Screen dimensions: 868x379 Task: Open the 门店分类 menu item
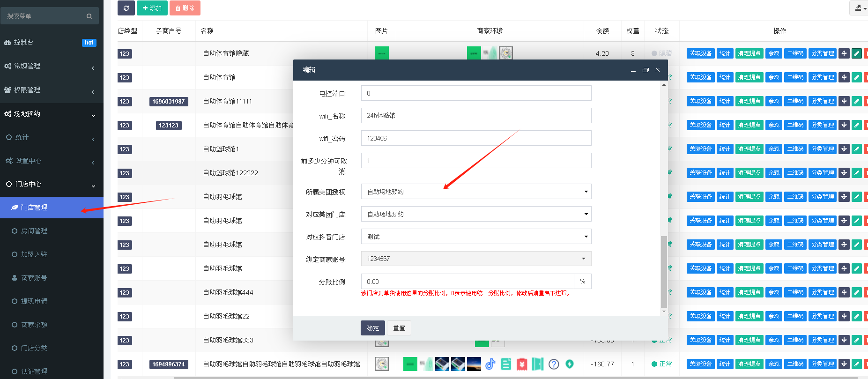click(52, 348)
